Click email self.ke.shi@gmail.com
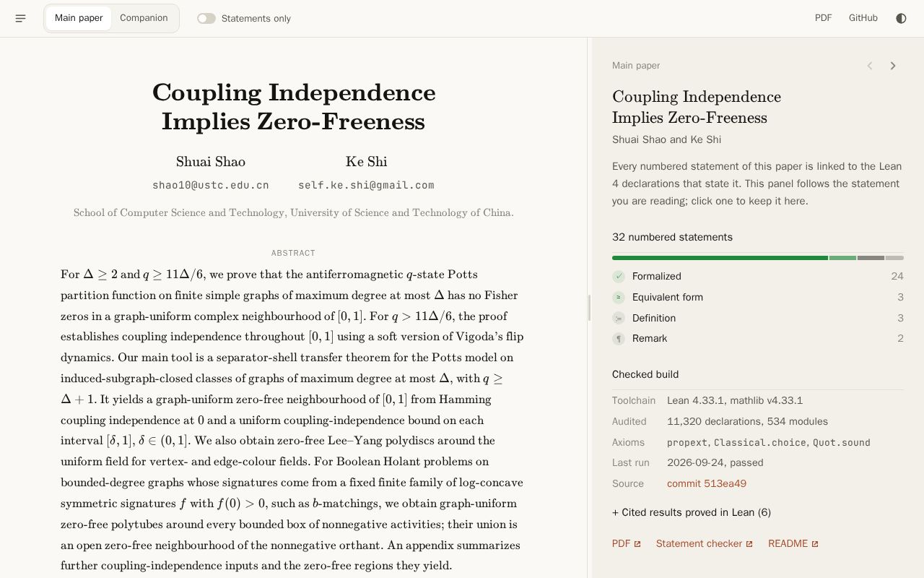Screen dimensions: 924x578 (x=366, y=185)
